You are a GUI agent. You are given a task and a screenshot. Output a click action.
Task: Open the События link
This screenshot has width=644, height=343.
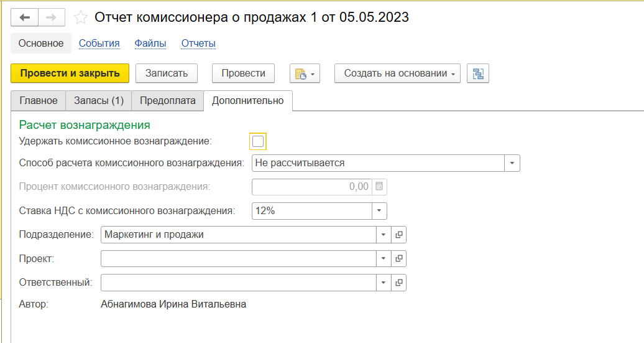click(99, 44)
